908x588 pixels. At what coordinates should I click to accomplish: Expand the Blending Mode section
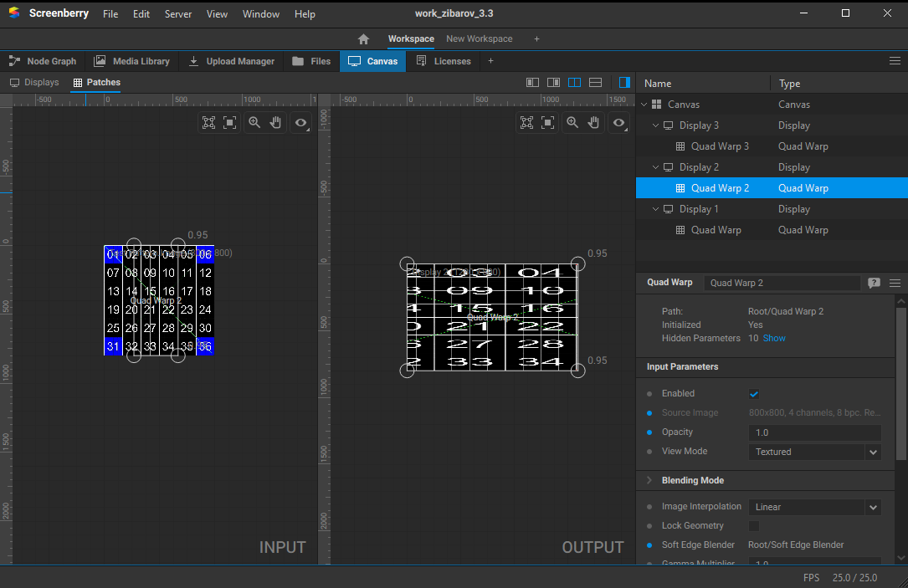649,480
